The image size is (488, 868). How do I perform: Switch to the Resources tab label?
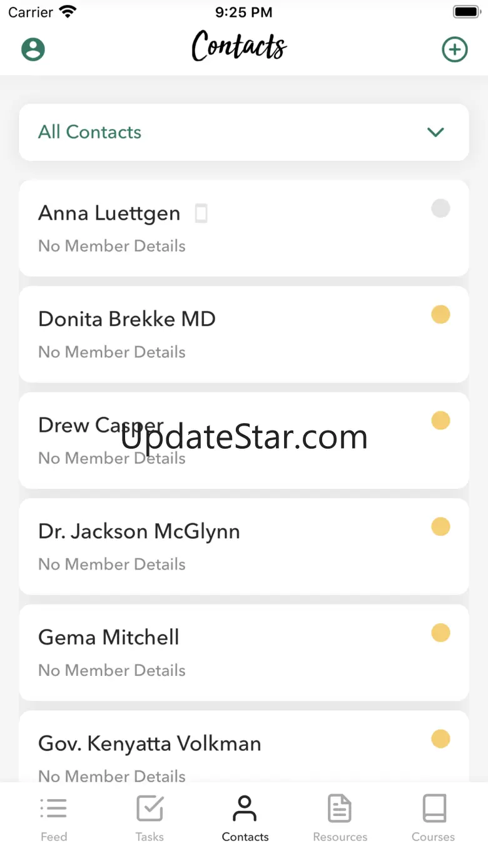pyautogui.click(x=340, y=837)
